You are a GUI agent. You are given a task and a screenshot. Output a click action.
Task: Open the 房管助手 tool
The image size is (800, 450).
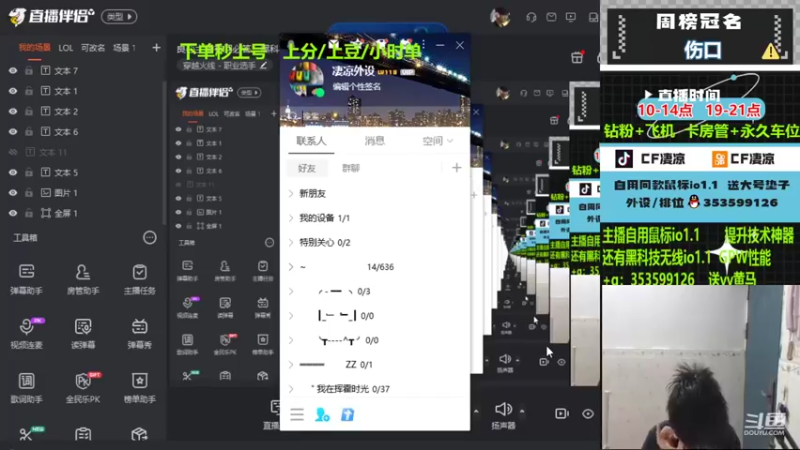[x=83, y=279]
